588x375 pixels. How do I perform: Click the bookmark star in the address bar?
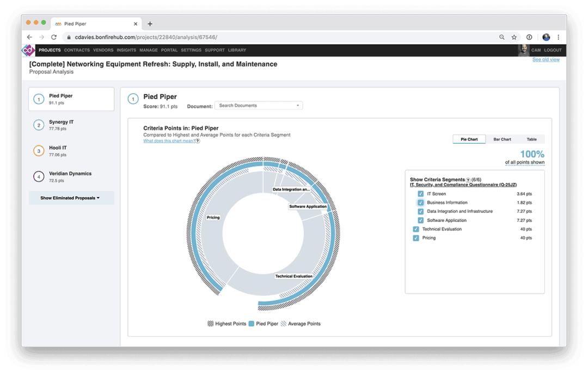(x=514, y=36)
